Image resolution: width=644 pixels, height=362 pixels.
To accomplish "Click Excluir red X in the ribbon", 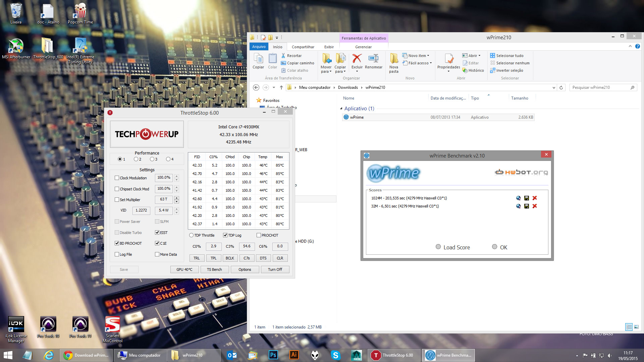I will pos(357,62).
